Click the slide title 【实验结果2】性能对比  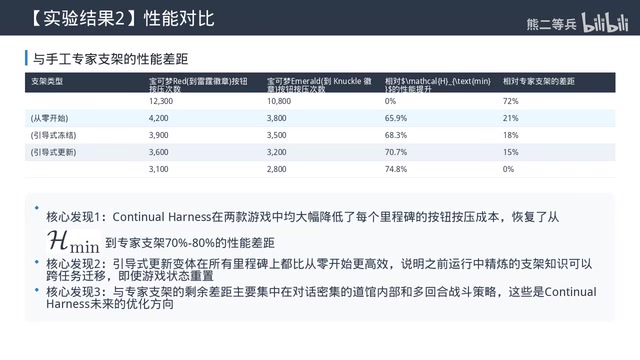coord(122,18)
